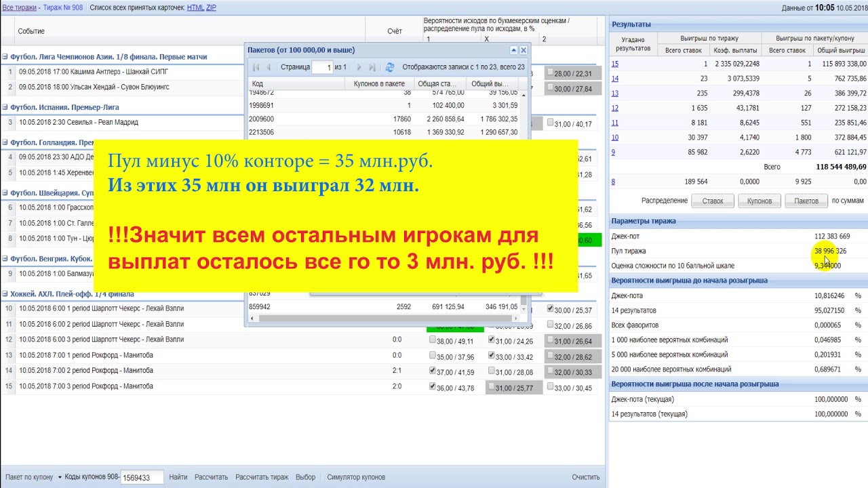Toggle checkbox 28,00 / 22,31
Image resolution: width=868 pixels, height=488 pixels.
tap(551, 73)
